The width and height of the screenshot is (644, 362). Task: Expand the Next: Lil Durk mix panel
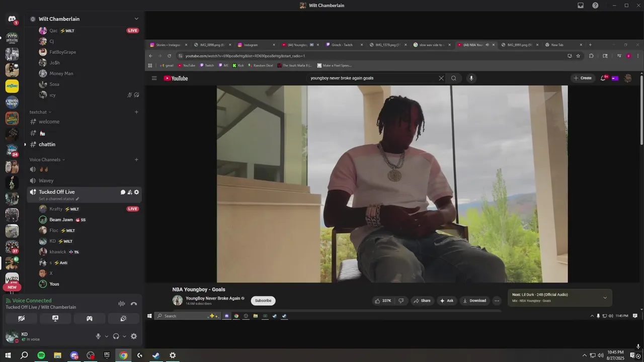tap(605, 298)
